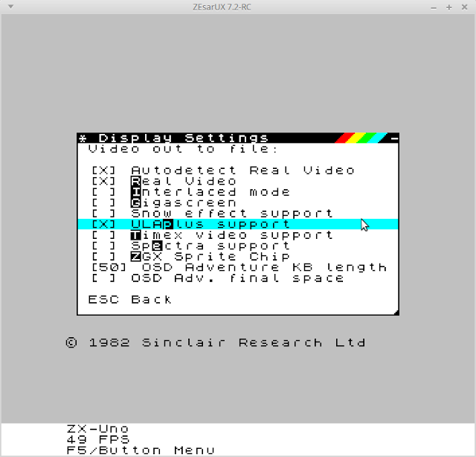Minimize the Display Settings menu window
476x457 pixels.
394,138
